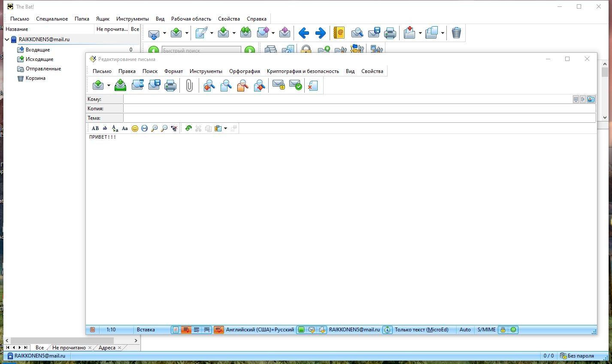Print the message using the editor printer icon
The height and width of the screenshot is (364, 612).
pos(170,85)
